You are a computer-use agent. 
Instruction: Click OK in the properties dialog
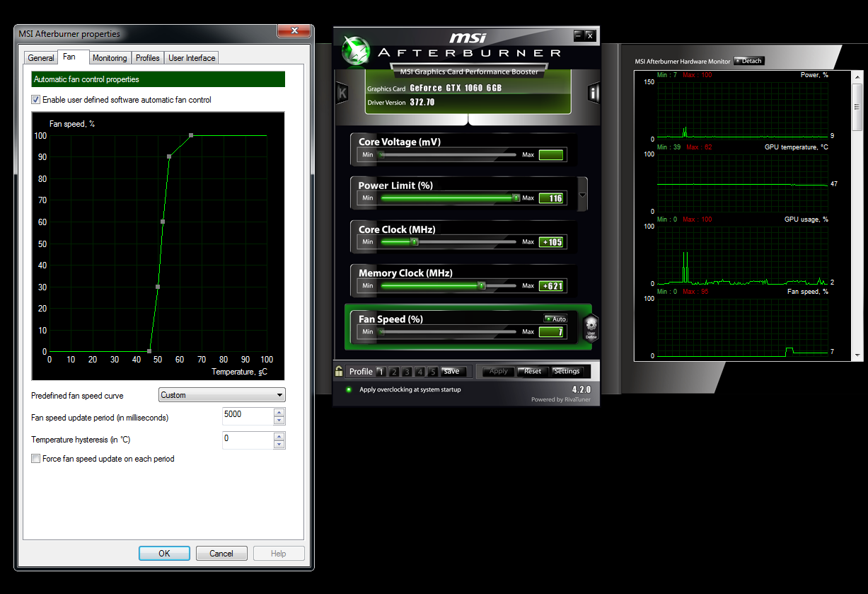pyautogui.click(x=164, y=554)
